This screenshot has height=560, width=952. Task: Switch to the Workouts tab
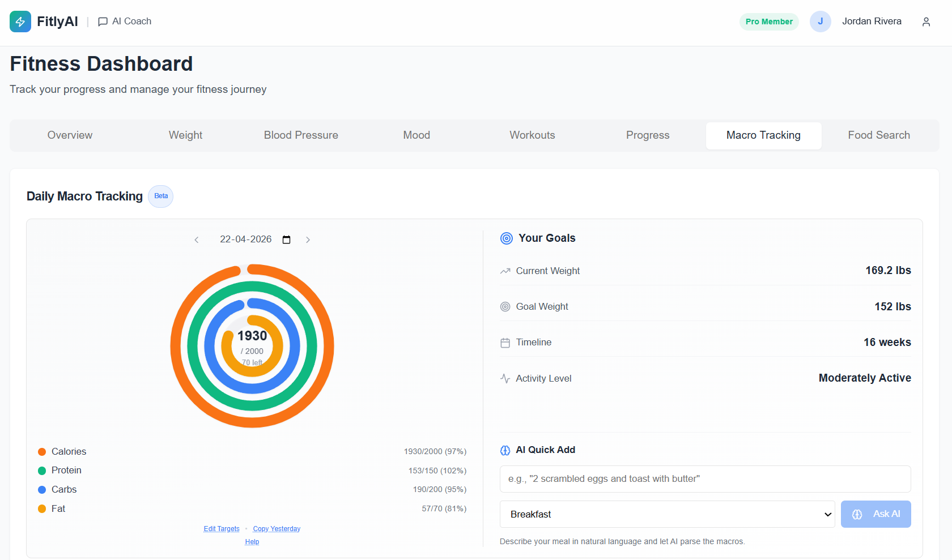(x=532, y=135)
